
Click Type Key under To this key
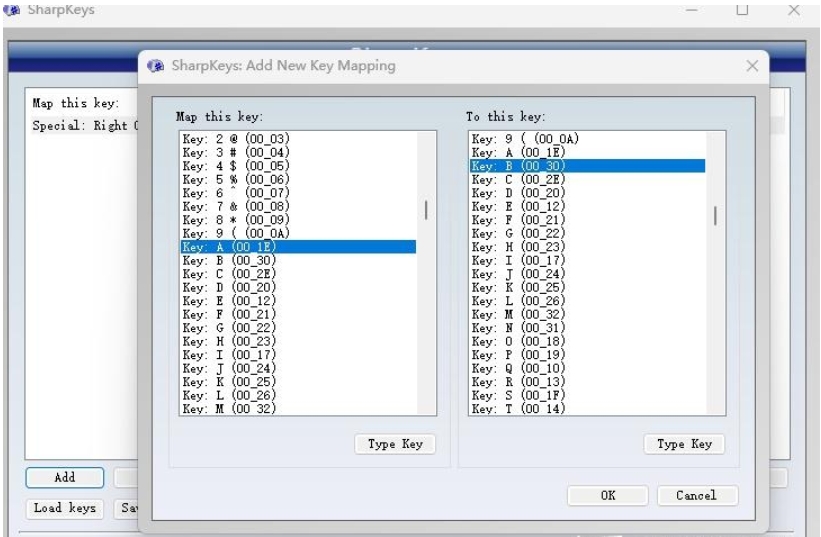pyautogui.click(x=684, y=444)
